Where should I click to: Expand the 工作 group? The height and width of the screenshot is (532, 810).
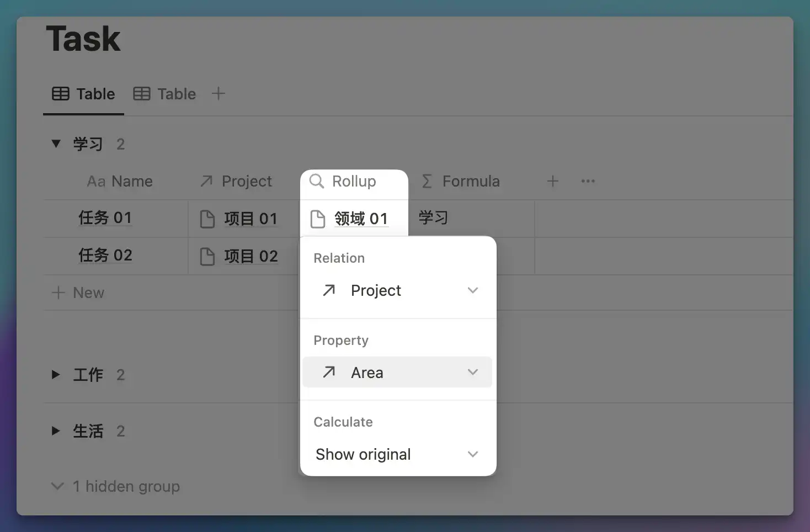(56, 375)
